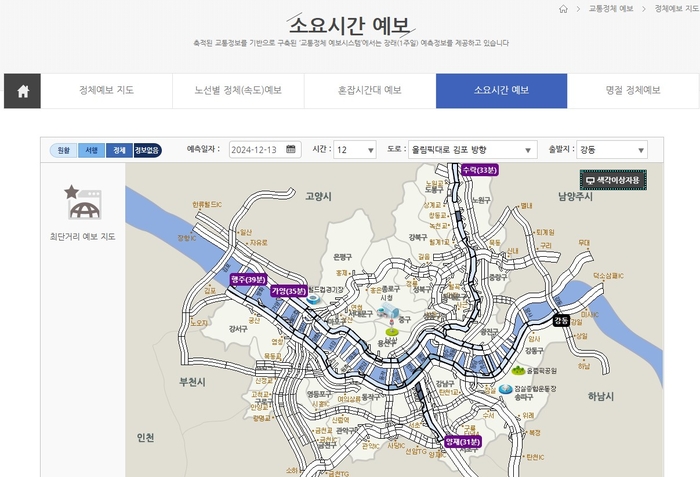Open the 최단거리 예보 지도 link
Image resolution: width=700 pixels, height=477 pixels.
coord(83,236)
